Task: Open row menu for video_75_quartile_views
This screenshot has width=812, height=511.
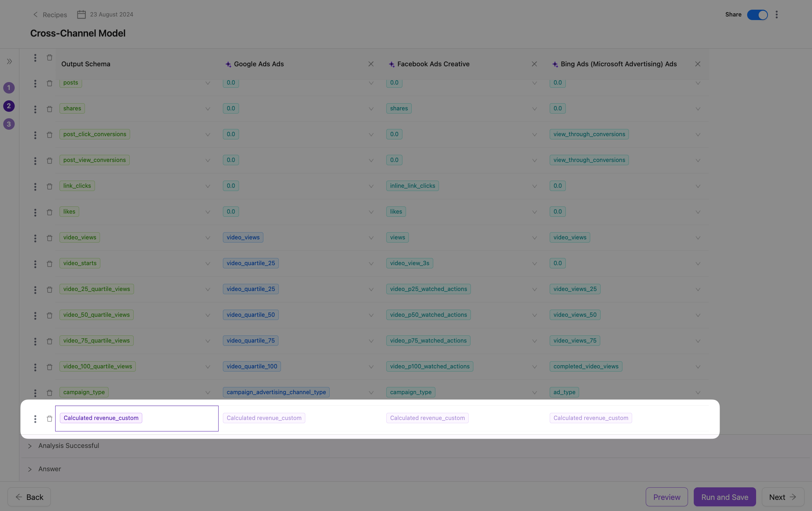Action: coord(35,342)
